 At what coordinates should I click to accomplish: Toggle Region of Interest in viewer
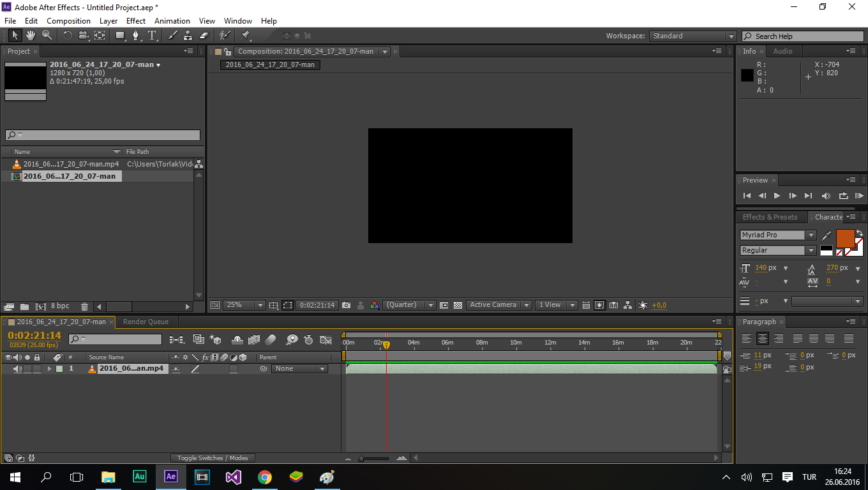point(288,305)
